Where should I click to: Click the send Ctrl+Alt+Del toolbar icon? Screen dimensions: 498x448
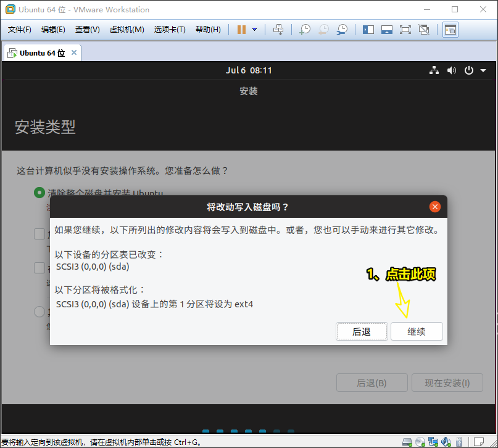(278, 30)
